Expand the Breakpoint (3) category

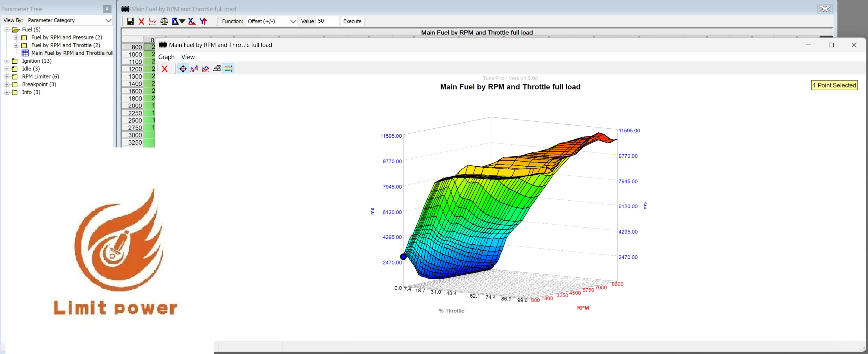(x=7, y=84)
